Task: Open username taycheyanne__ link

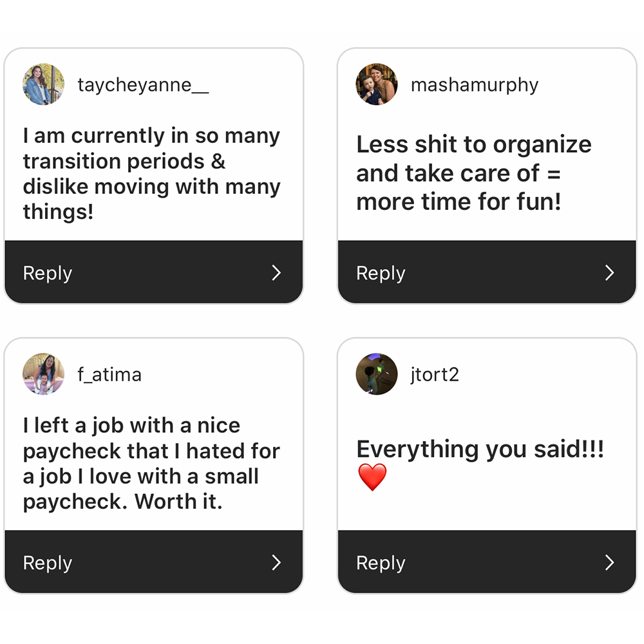Action: tap(143, 85)
